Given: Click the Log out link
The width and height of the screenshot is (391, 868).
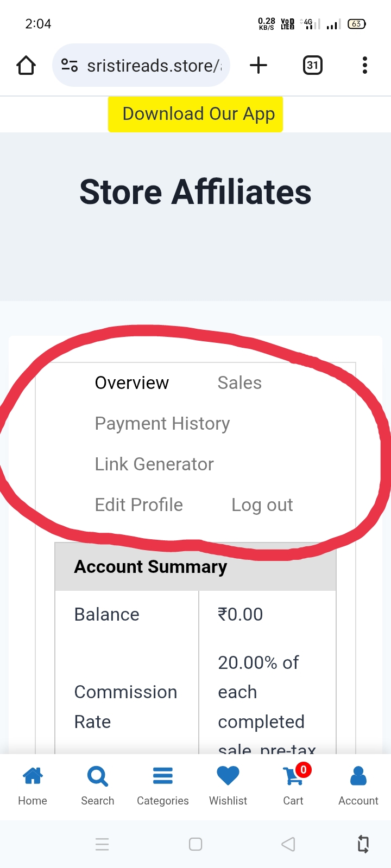Looking at the screenshot, I should point(262,505).
